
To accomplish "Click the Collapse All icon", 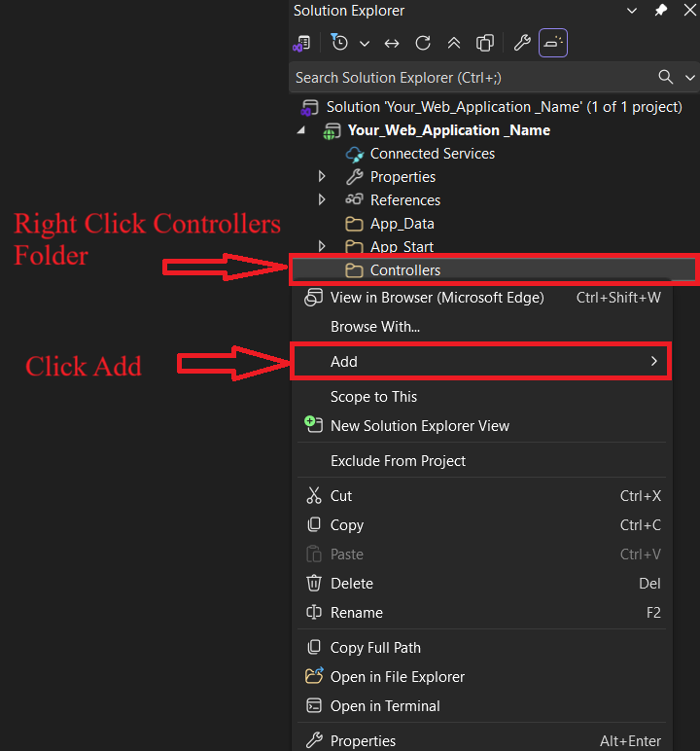I will coord(453,43).
